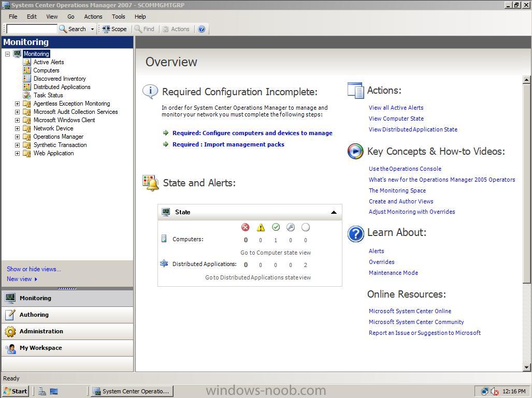Click Show or hide views link
This screenshot has width=532, height=398.
coord(34,269)
